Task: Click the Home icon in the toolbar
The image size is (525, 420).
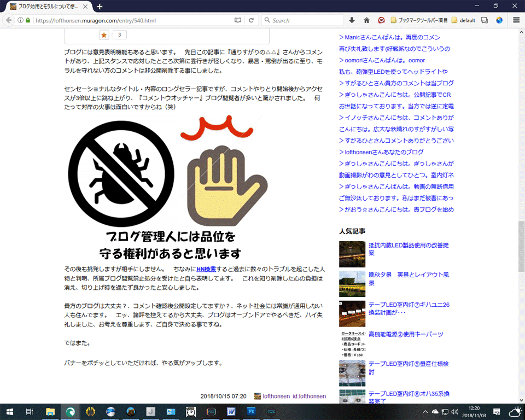Action: click(366, 20)
